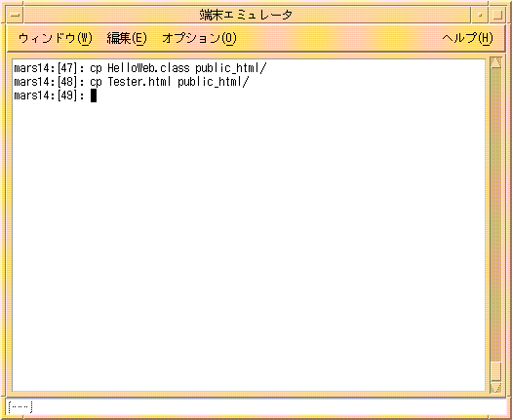Image resolution: width=512 pixels, height=420 pixels.
Task: Maximize the terminal emulator window
Action: [497, 15]
